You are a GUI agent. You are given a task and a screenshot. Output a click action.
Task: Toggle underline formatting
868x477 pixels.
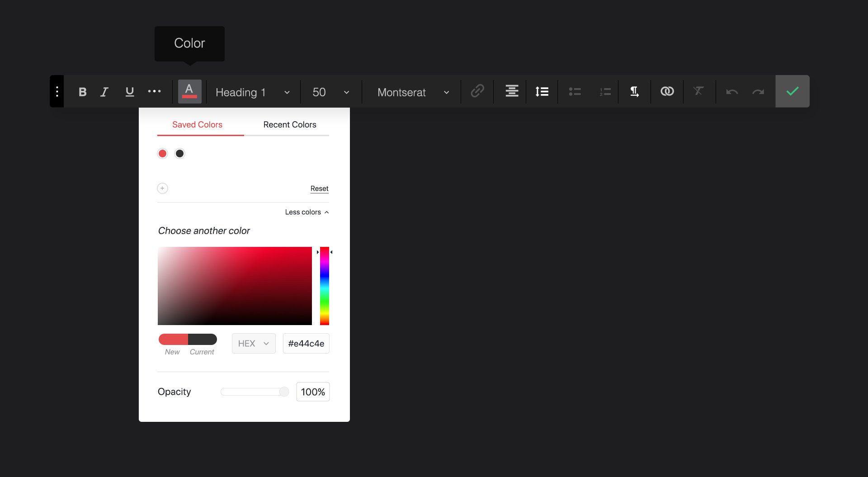point(130,91)
